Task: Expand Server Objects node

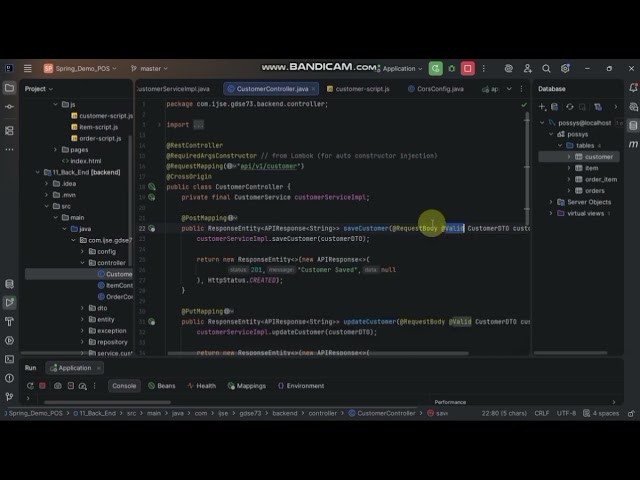Action: (551, 202)
